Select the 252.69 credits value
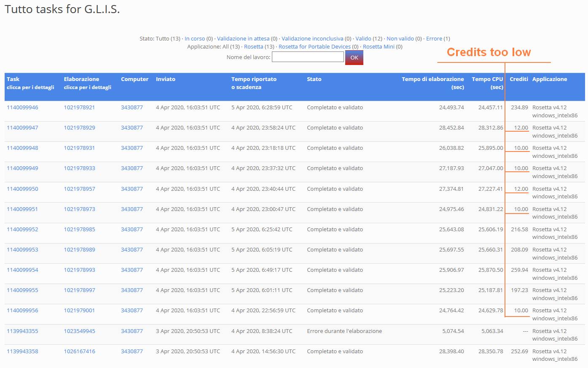 (519, 351)
